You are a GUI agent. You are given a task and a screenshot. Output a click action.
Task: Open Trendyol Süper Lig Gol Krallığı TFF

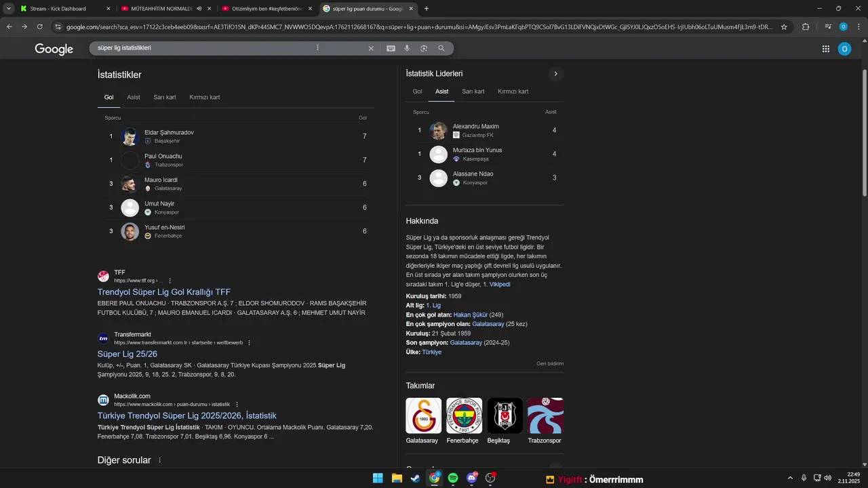(164, 292)
